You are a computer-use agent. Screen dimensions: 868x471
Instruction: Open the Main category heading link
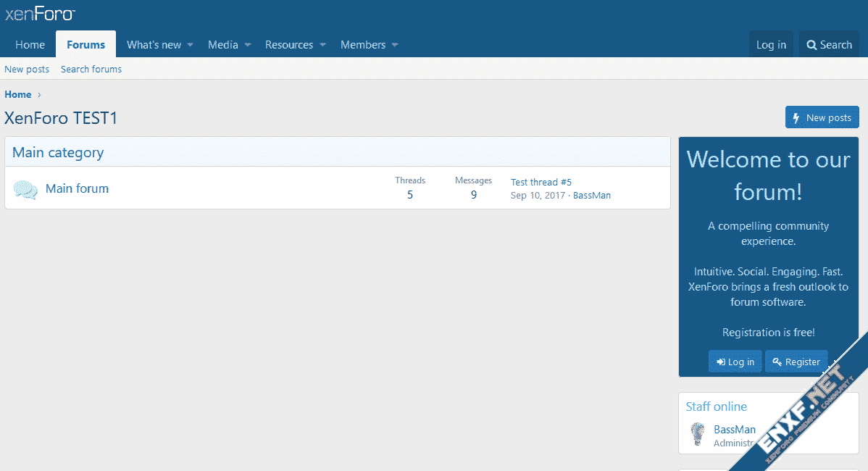(x=58, y=152)
